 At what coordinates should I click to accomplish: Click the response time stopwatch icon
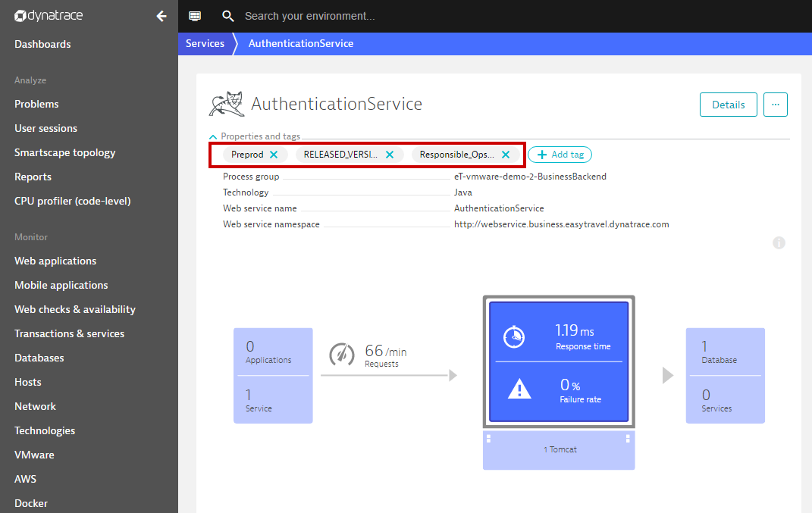click(514, 337)
